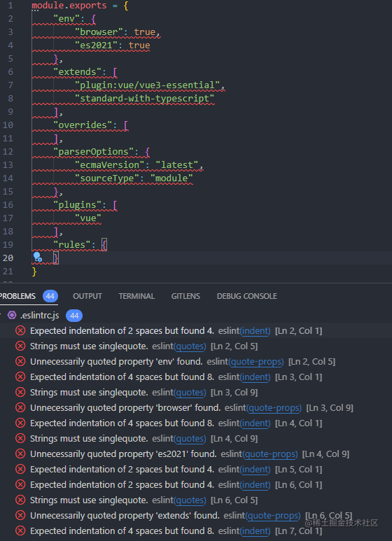Open the 'indent' rule link at Ln 3, Col 1
The height and width of the screenshot is (541, 392).
(255, 377)
